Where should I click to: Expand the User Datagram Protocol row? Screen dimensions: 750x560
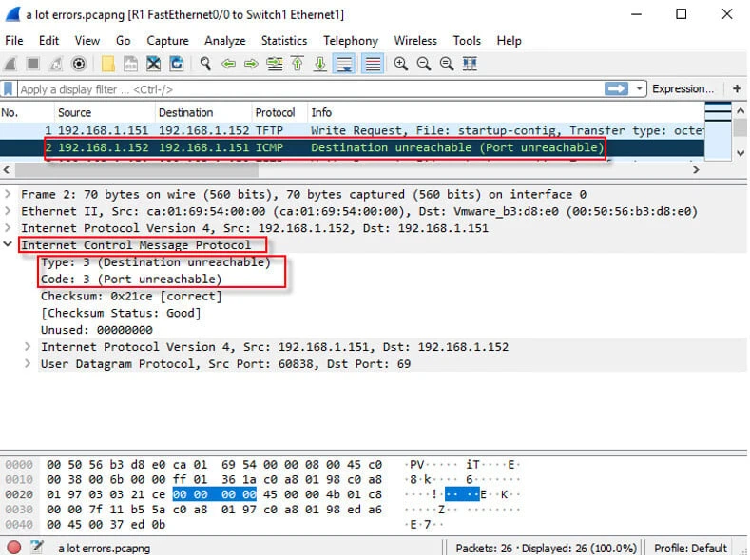[29, 364]
